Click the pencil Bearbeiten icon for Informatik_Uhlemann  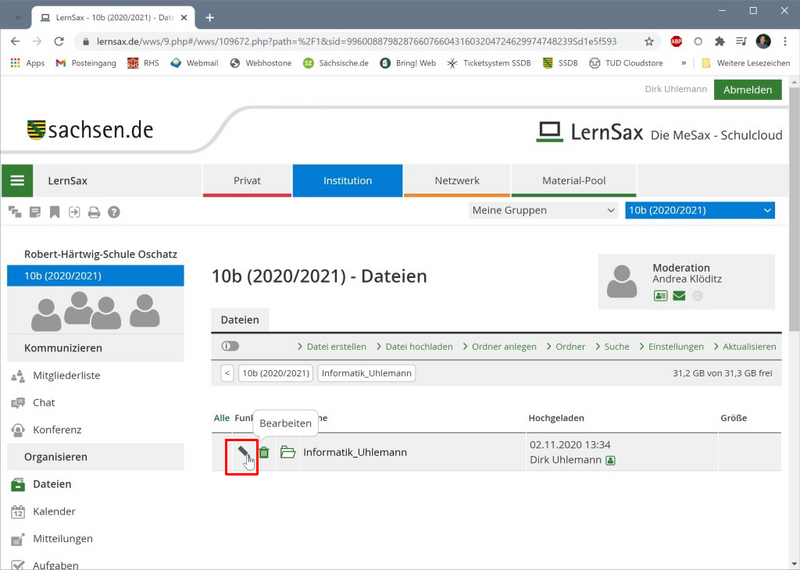[x=241, y=455]
